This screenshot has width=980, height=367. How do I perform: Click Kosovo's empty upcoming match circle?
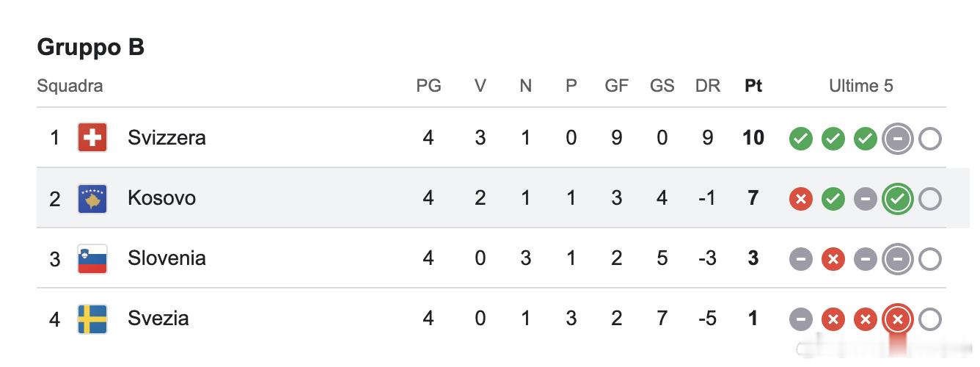tap(930, 199)
